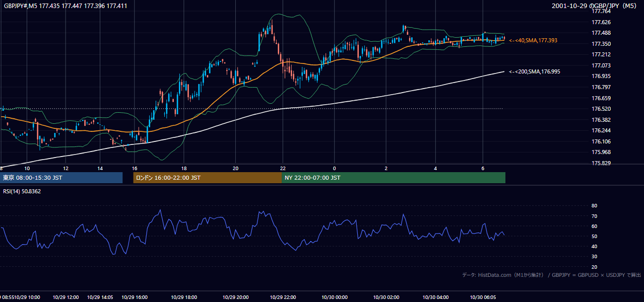Click price axis label 177.073
This screenshot has height=302, width=644.
[x=601, y=65]
